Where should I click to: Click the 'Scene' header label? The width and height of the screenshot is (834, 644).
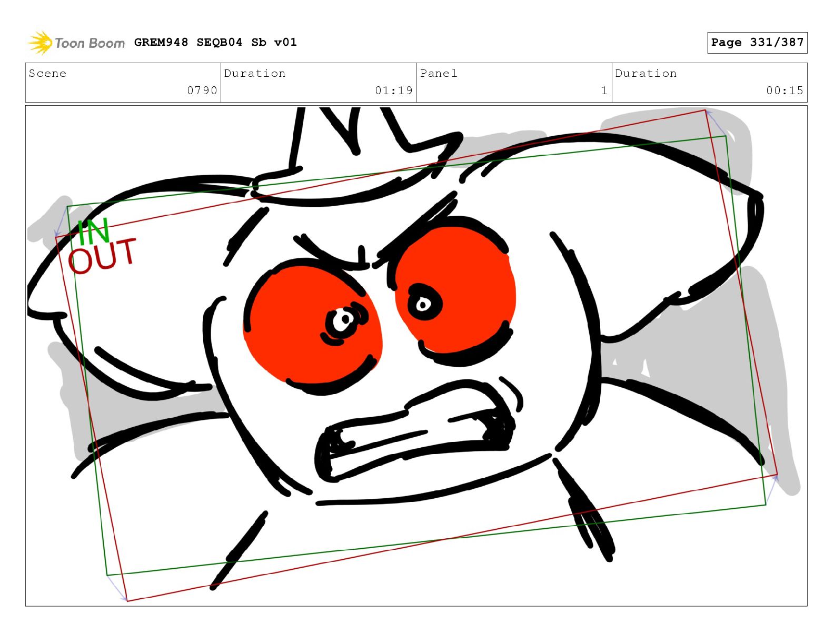(x=47, y=73)
